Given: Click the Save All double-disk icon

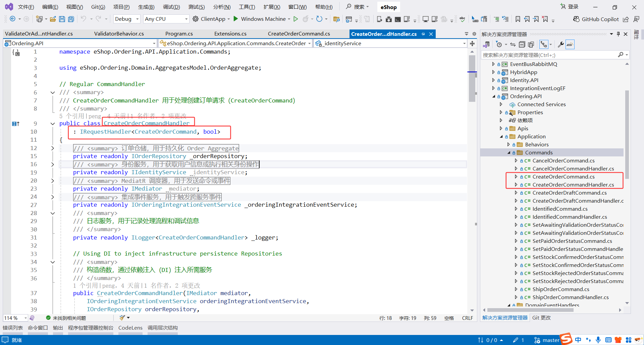Looking at the screenshot, I should coord(71,19).
